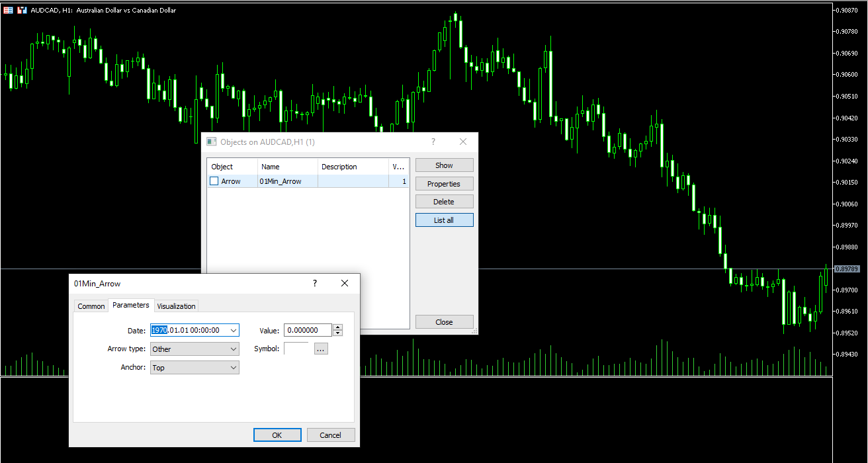Click the 0.90870 price scale label
Image resolution: width=868 pixels, height=463 pixels.
(848, 10)
